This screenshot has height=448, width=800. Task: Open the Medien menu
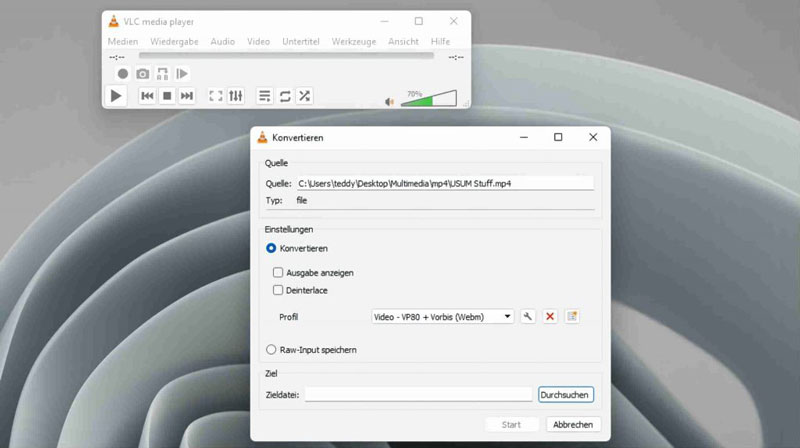click(x=123, y=41)
